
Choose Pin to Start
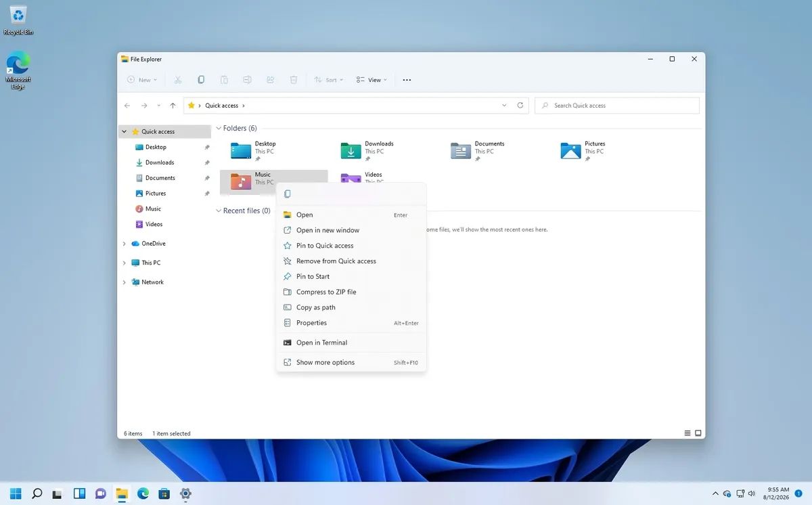(x=351, y=276)
